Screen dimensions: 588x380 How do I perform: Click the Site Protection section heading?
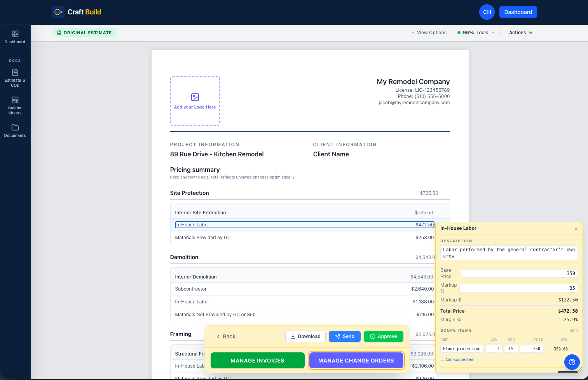click(190, 193)
